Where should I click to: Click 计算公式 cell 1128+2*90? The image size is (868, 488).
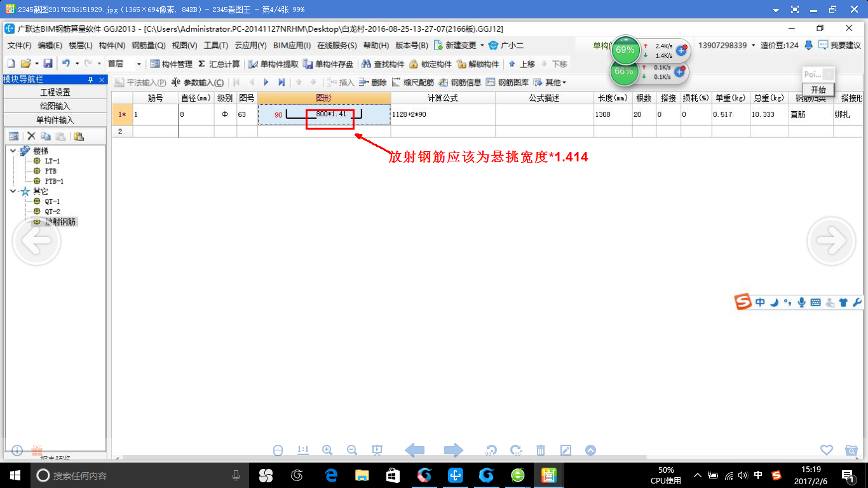pyautogui.click(x=443, y=114)
